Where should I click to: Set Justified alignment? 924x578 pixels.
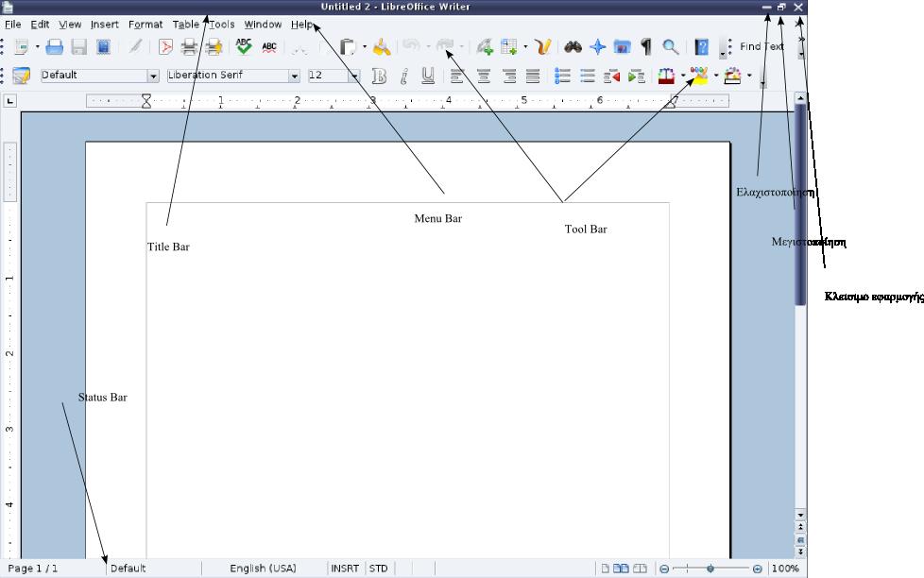[533, 76]
